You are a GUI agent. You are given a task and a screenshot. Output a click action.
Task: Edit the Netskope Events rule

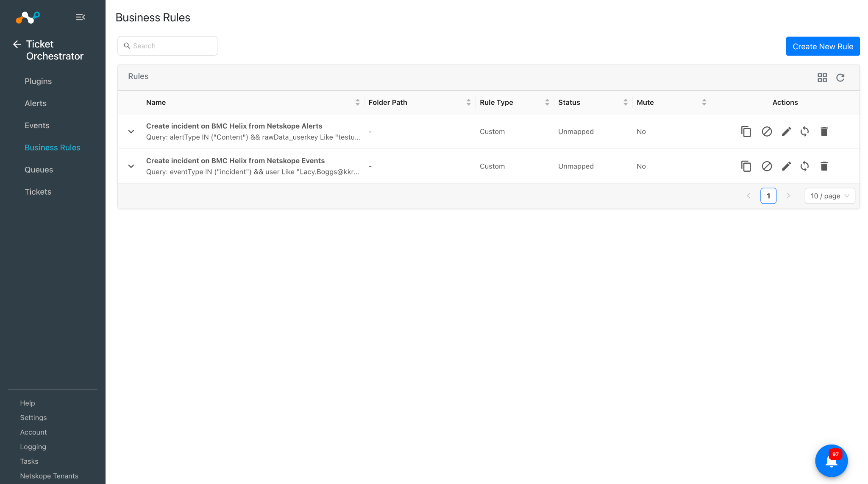click(x=786, y=166)
